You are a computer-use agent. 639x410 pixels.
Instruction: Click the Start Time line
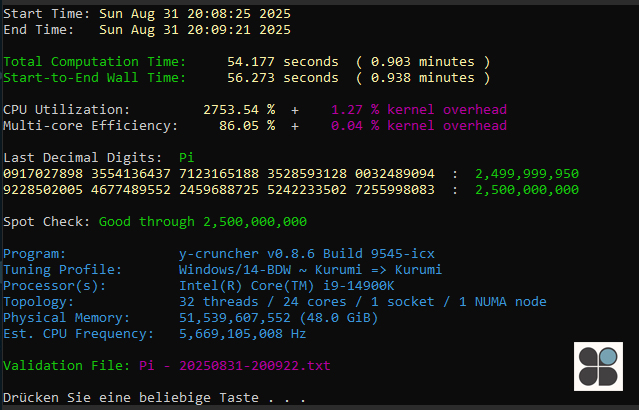click(x=147, y=14)
